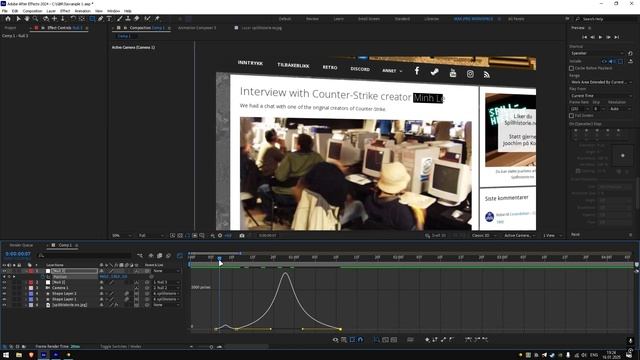
Task: Toggle Full Screen checkbox in Preview
Action: [571, 116]
